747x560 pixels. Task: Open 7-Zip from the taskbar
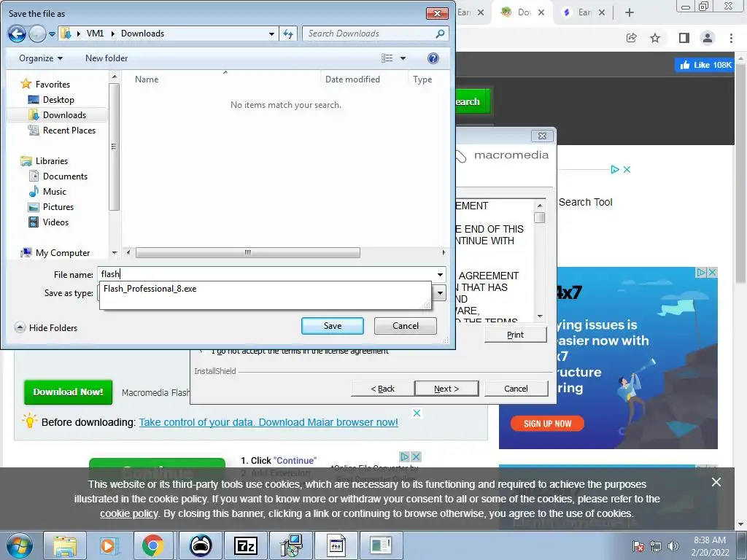coord(245,545)
